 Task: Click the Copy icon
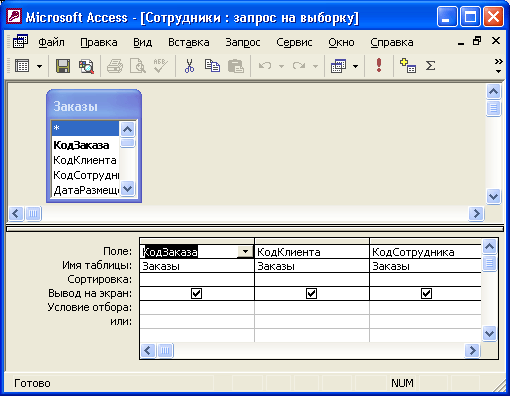212,66
